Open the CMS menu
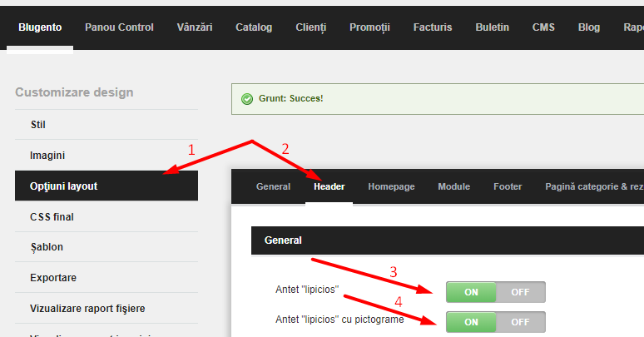644x337 pixels. click(543, 27)
